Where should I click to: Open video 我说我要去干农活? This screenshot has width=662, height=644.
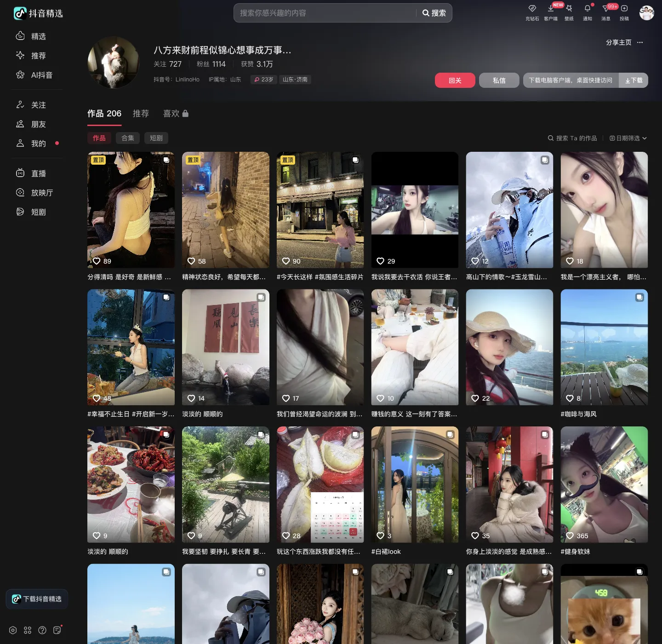coord(415,210)
